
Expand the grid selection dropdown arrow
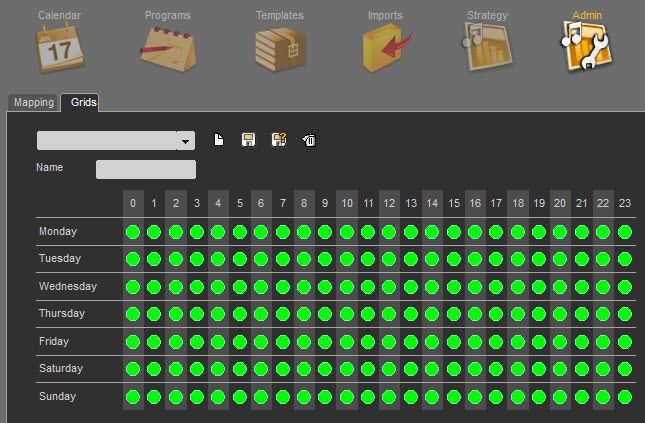point(186,142)
